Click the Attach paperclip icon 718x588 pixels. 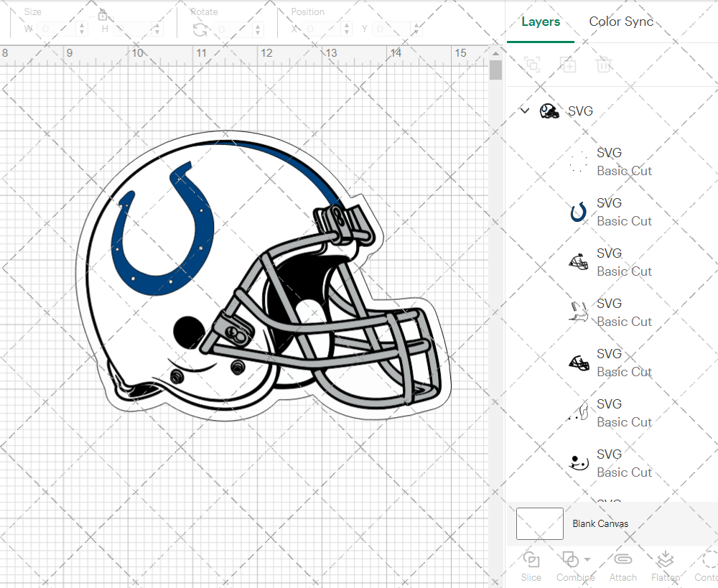pos(623,565)
